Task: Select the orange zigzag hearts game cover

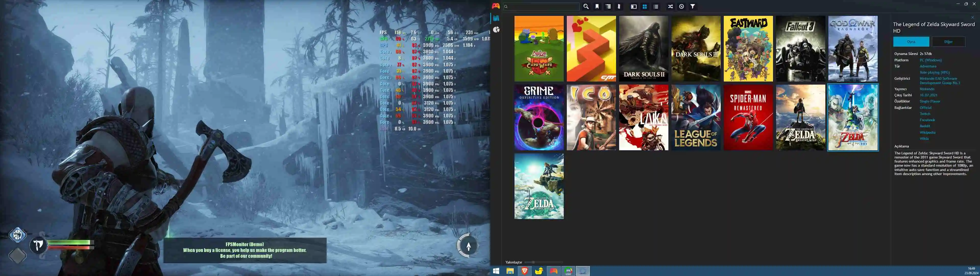Action: click(x=591, y=48)
